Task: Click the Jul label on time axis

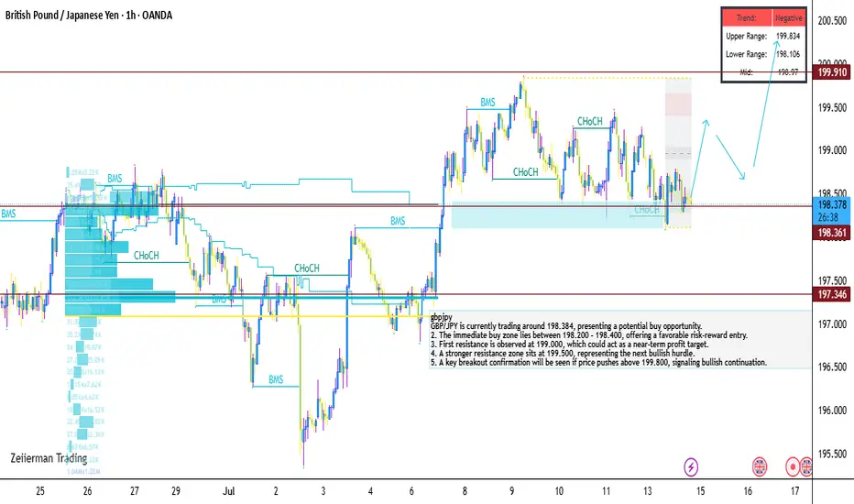Action: [229, 491]
